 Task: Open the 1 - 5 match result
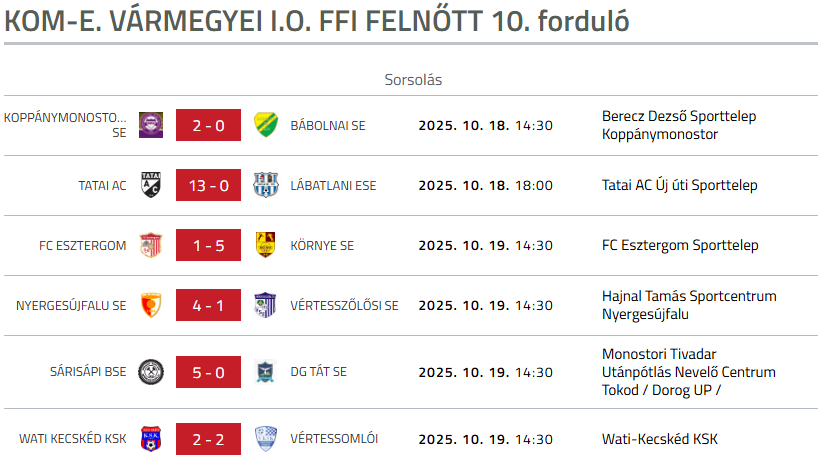(208, 245)
